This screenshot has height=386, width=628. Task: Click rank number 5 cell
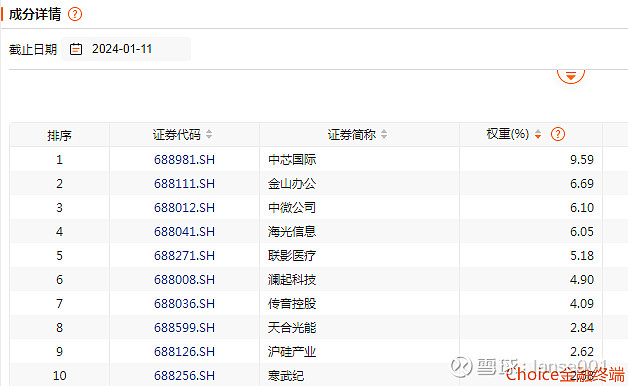(59, 256)
